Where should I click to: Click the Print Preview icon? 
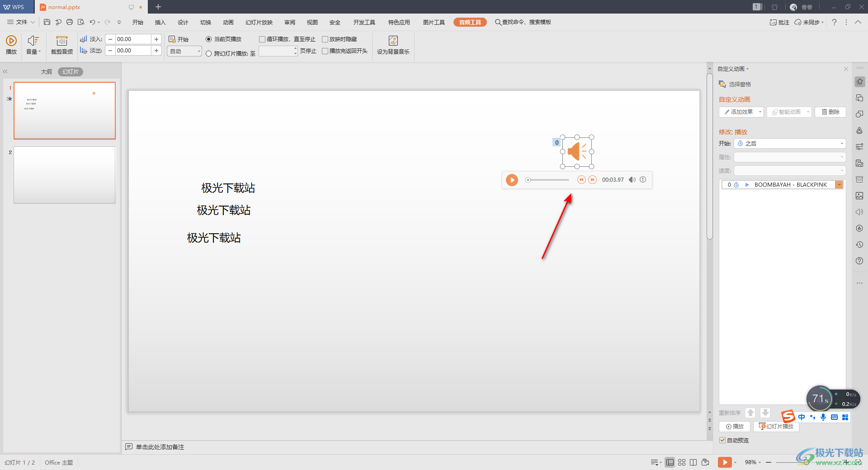81,22
